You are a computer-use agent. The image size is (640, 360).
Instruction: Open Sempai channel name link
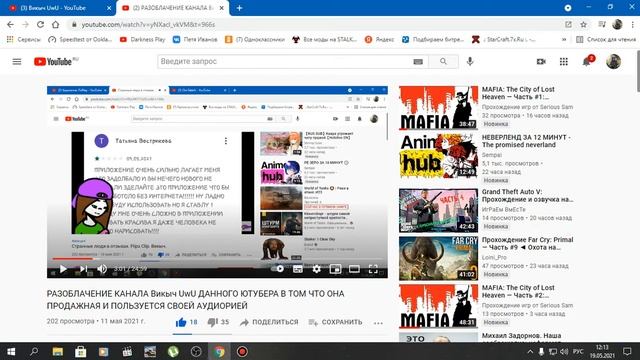pyautogui.click(x=492, y=155)
